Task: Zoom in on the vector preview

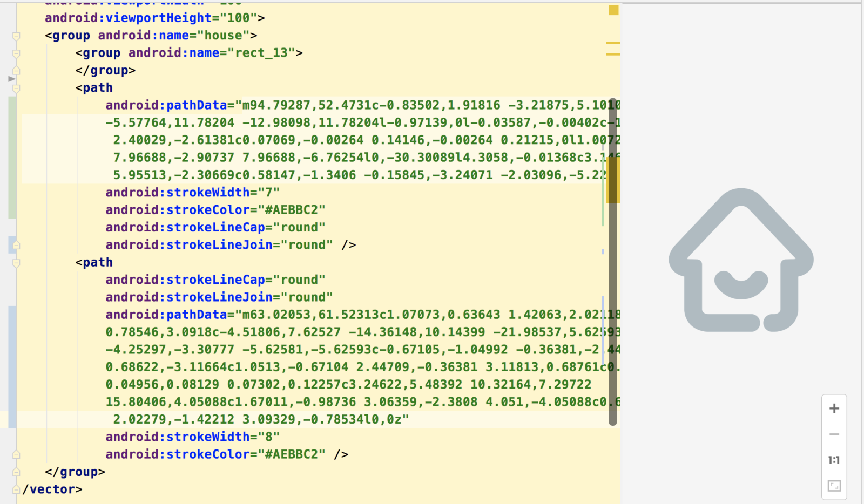Action: point(834,408)
